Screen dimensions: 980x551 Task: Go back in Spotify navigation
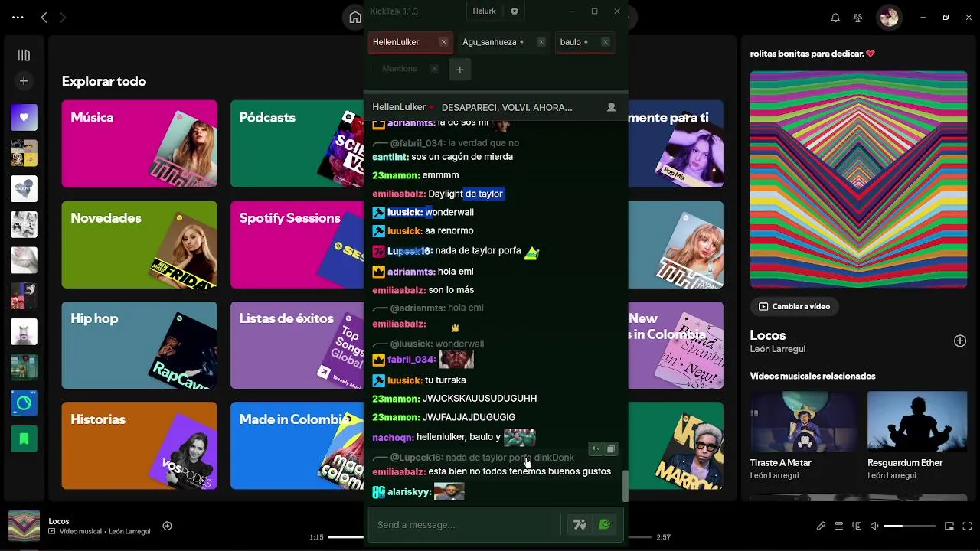click(44, 17)
